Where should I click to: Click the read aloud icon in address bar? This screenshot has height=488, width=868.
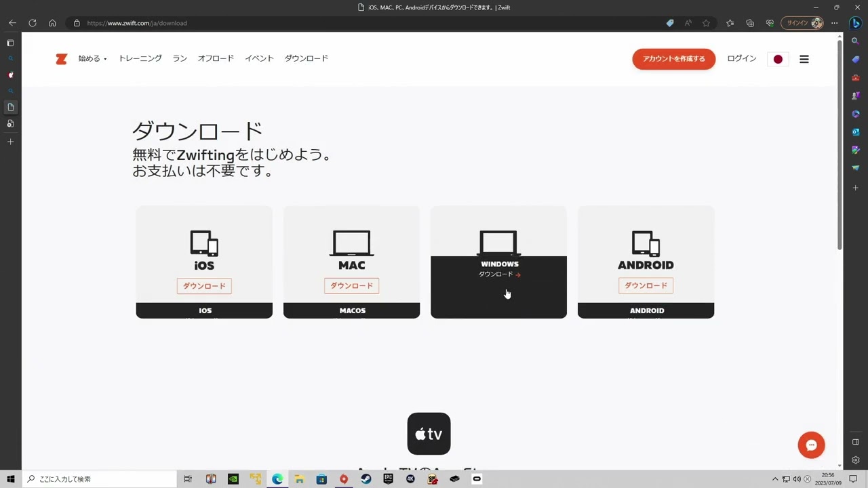[688, 23]
